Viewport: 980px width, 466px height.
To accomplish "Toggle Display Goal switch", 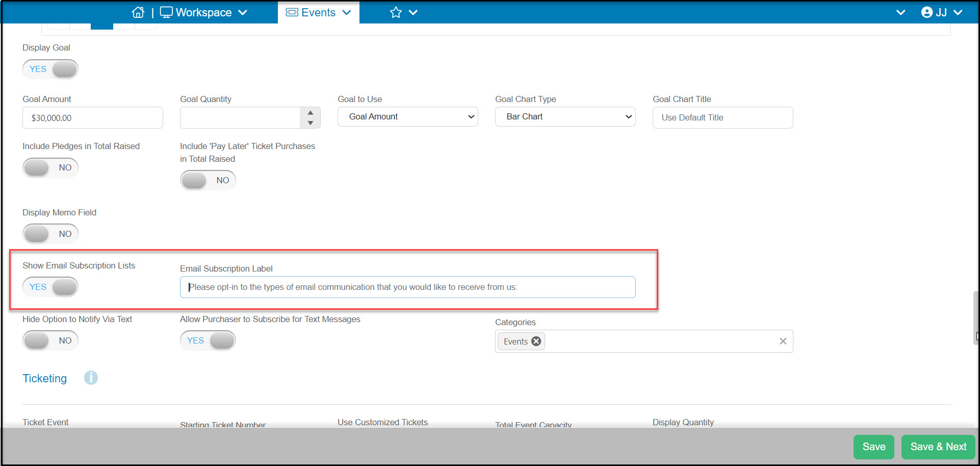I will click(50, 69).
